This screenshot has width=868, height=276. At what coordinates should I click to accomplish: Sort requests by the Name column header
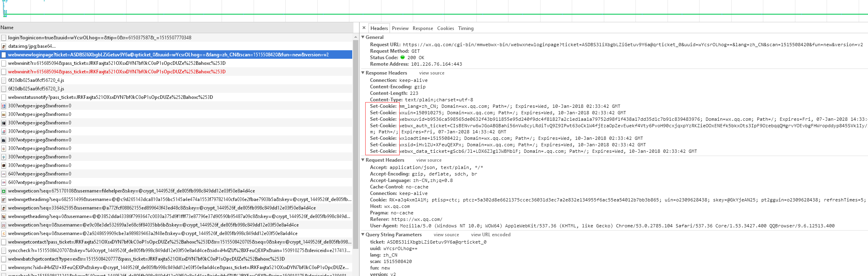pyautogui.click(x=176, y=28)
